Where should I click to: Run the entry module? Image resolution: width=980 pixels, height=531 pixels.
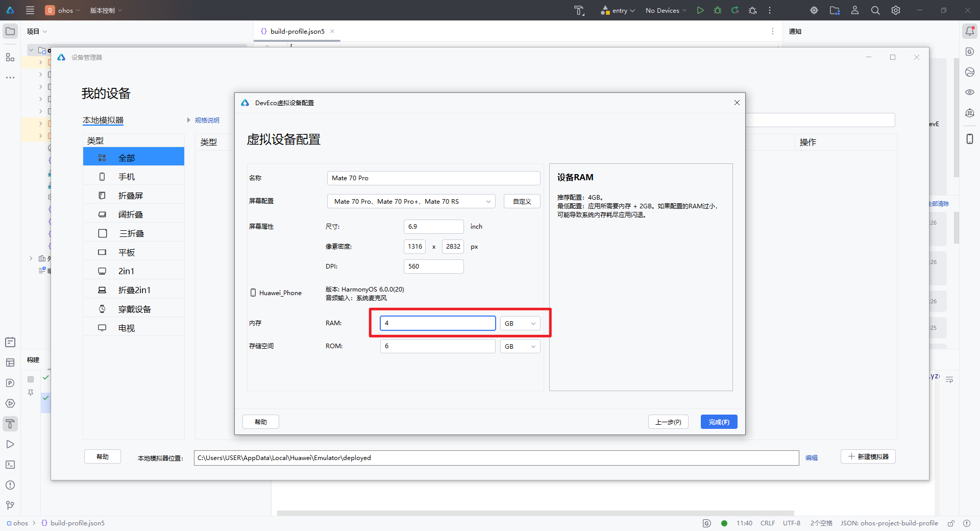tap(700, 10)
